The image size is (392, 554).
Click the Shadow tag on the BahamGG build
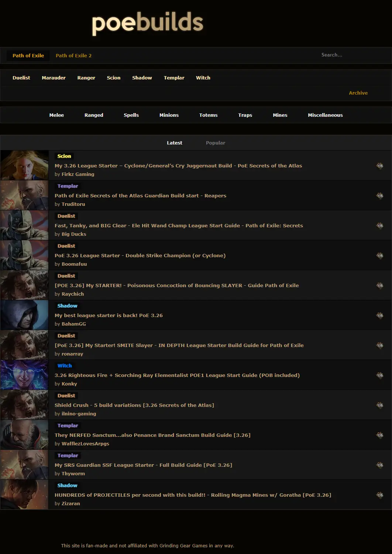(x=67, y=306)
